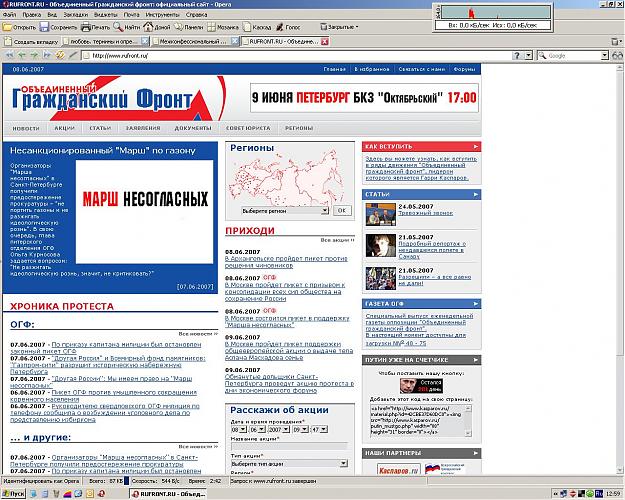
Task: Click the arrow on the НАШИ ПАРТНЕРЫ header
Action: click(476, 453)
